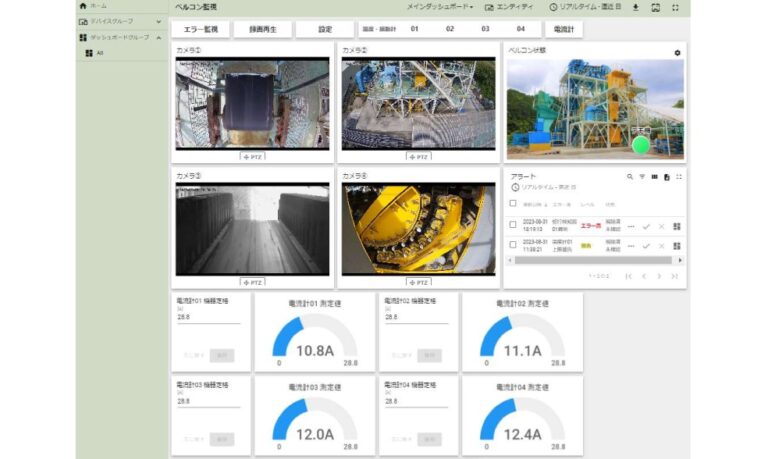Viewport: 768px width, 459px height.
Task: Open the main dashboard state dropdown
Action: pos(440,7)
